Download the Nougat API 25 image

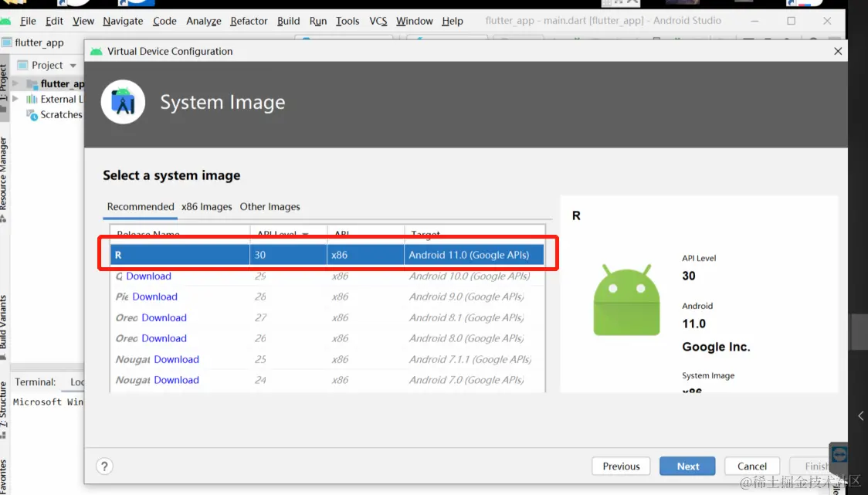pos(176,359)
